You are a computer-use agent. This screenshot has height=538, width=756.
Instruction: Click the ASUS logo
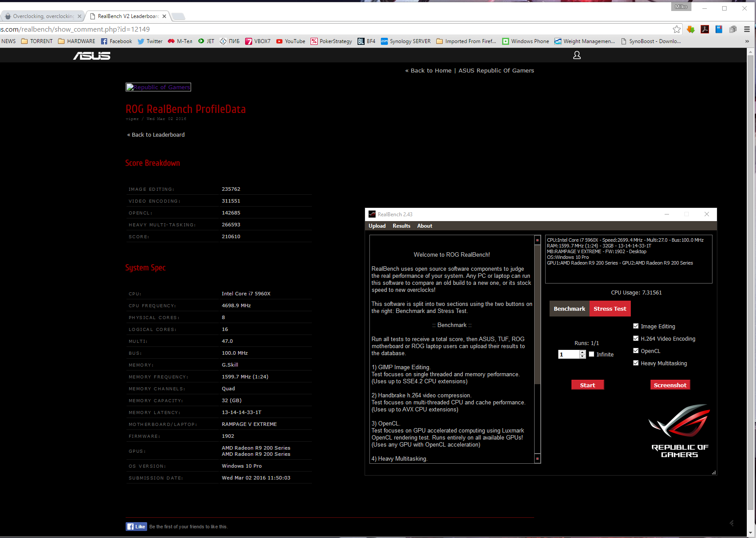(x=92, y=55)
